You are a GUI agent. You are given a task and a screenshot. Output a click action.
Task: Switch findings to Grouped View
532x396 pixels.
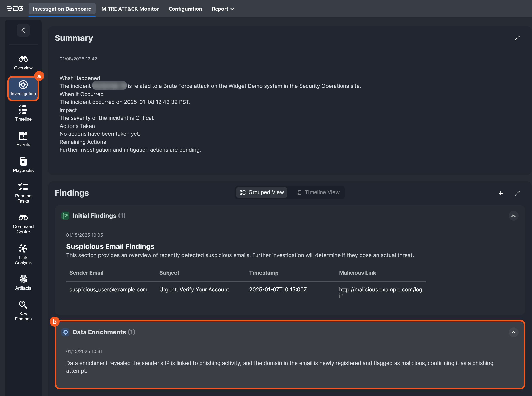tap(262, 192)
